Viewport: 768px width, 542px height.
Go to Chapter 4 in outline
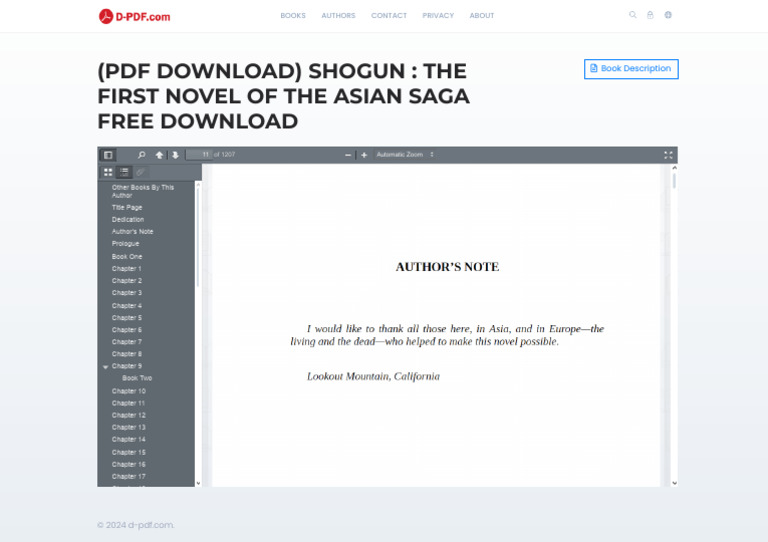tap(126, 306)
